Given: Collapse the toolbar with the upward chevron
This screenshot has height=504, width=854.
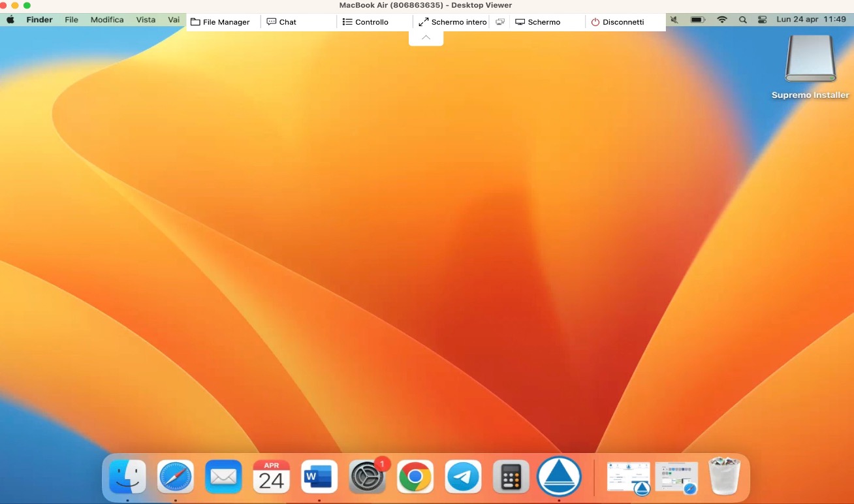Looking at the screenshot, I should (x=426, y=38).
